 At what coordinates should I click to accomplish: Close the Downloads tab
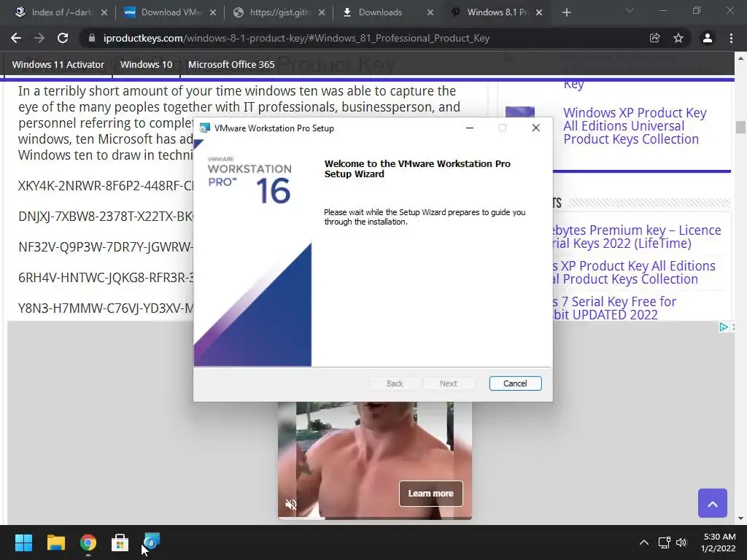click(x=430, y=12)
